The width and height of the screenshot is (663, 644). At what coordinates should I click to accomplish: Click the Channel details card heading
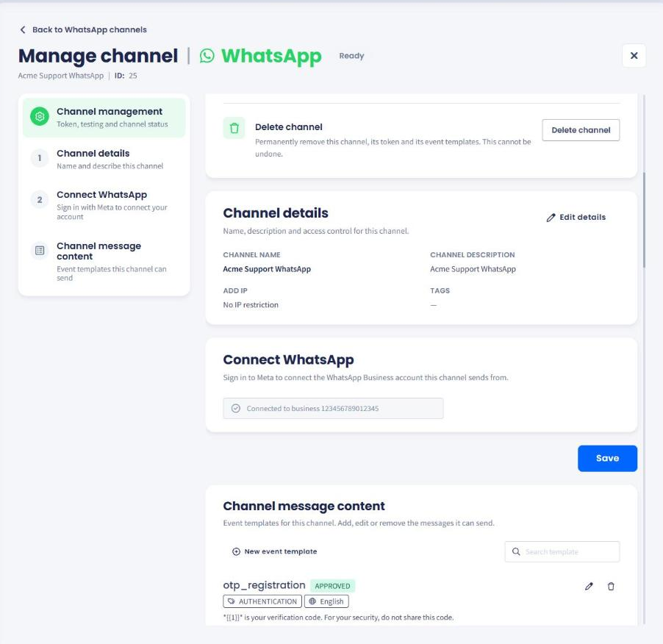[276, 213]
